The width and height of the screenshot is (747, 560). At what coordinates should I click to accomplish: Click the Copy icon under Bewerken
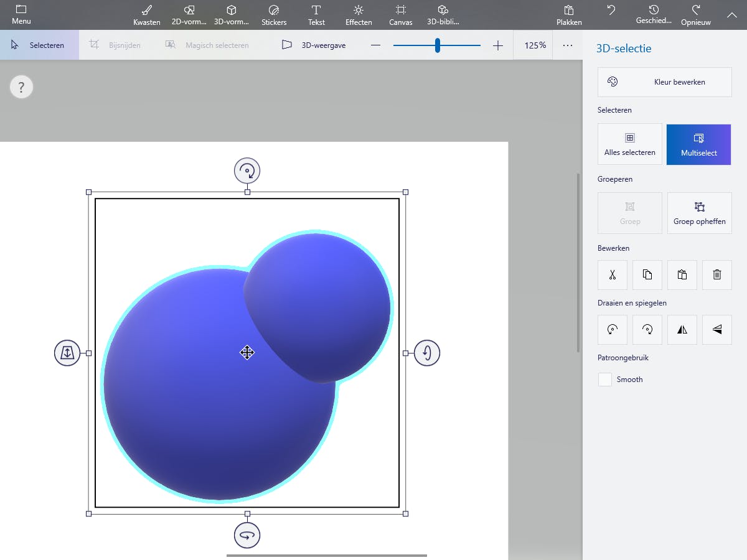(x=647, y=274)
